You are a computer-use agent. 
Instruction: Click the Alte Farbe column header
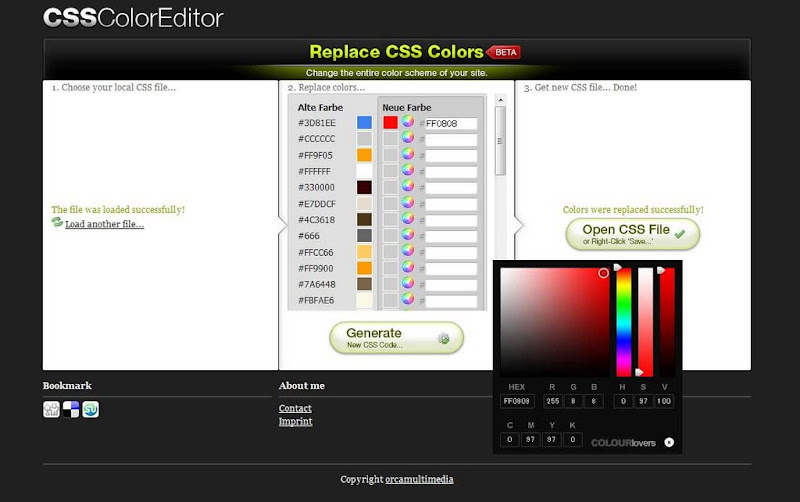(320, 108)
